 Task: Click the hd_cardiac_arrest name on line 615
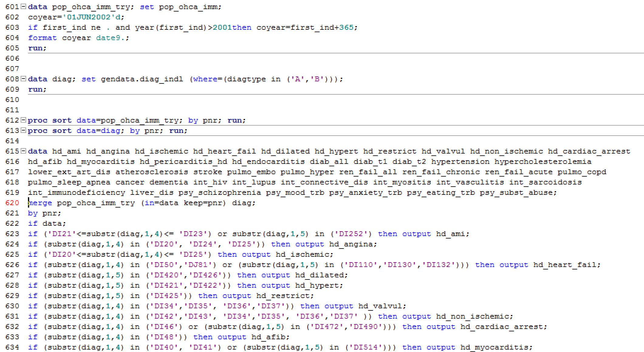(589, 151)
